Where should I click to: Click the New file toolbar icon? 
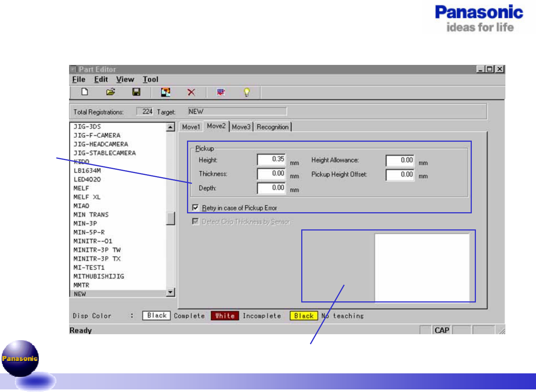click(x=85, y=92)
